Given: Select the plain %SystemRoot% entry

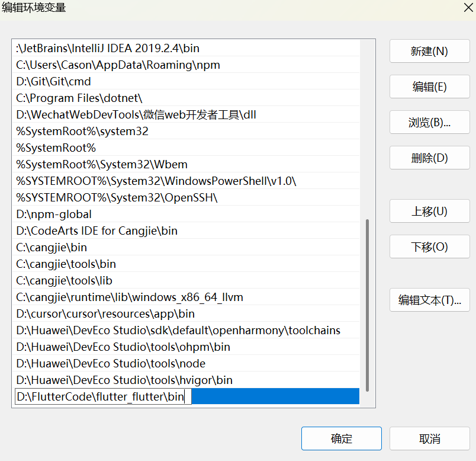Looking at the screenshot, I should coord(186,148).
